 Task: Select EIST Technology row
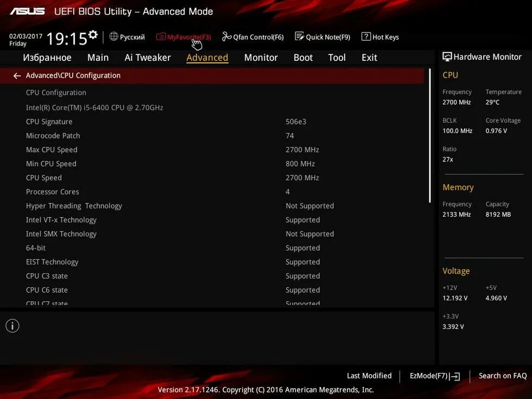click(212, 262)
